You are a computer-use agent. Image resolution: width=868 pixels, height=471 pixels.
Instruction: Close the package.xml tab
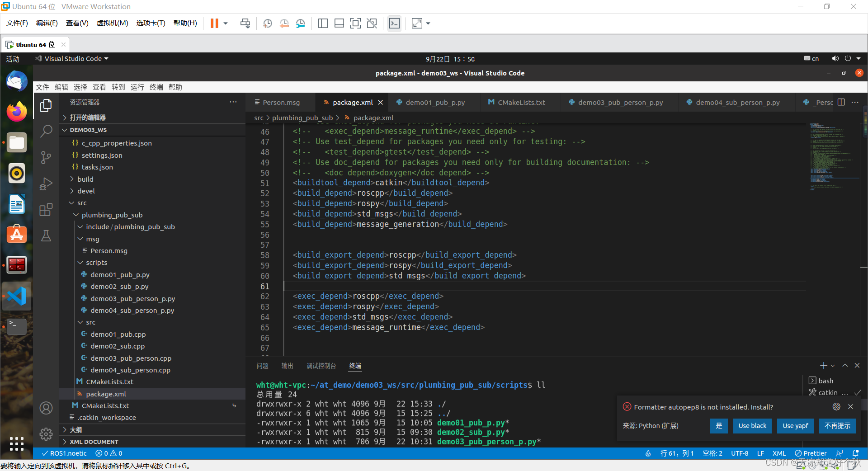381,103
